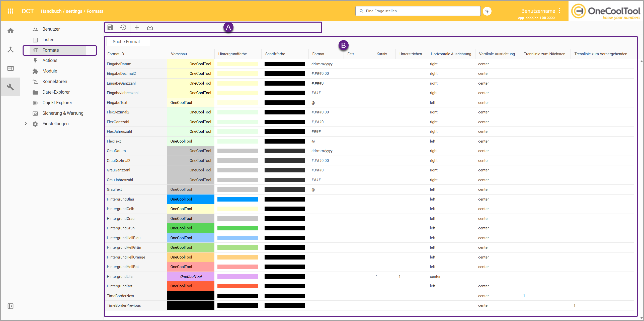Select the HintergrundHellRot format ID cell

click(x=136, y=267)
